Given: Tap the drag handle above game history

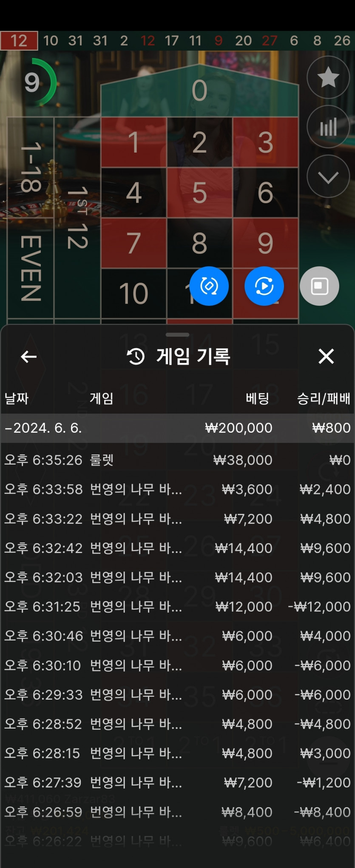Looking at the screenshot, I should point(177,335).
